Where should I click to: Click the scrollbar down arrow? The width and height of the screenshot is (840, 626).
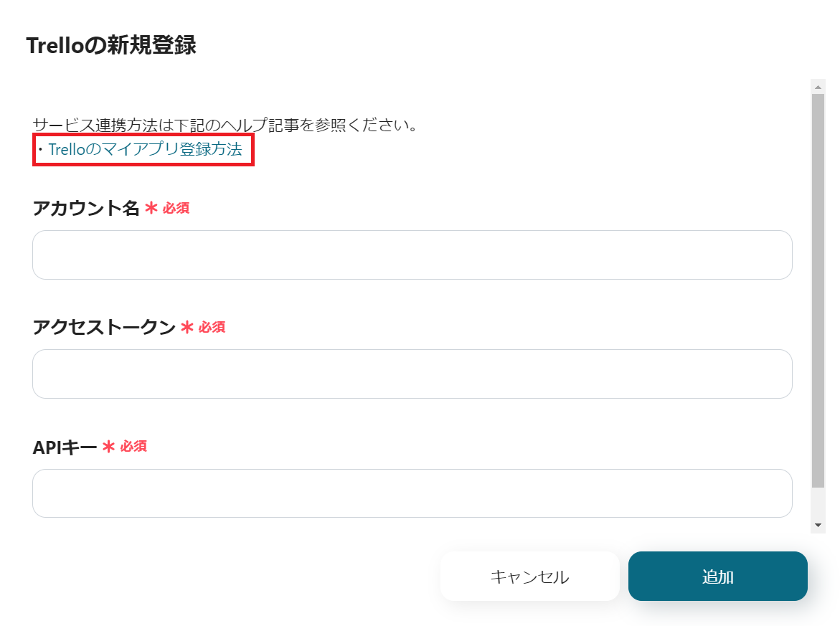818,526
